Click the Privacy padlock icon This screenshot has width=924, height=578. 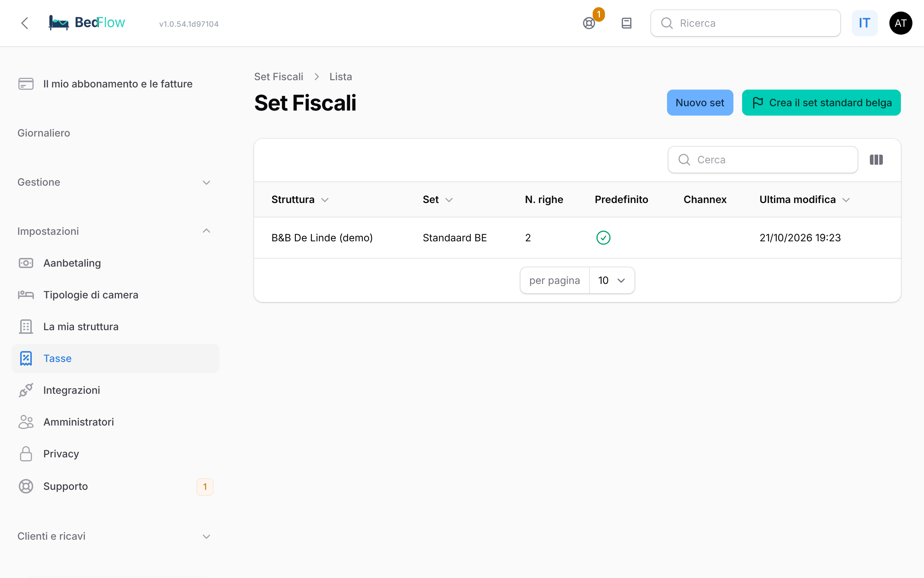pyautogui.click(x=26, y=454)
